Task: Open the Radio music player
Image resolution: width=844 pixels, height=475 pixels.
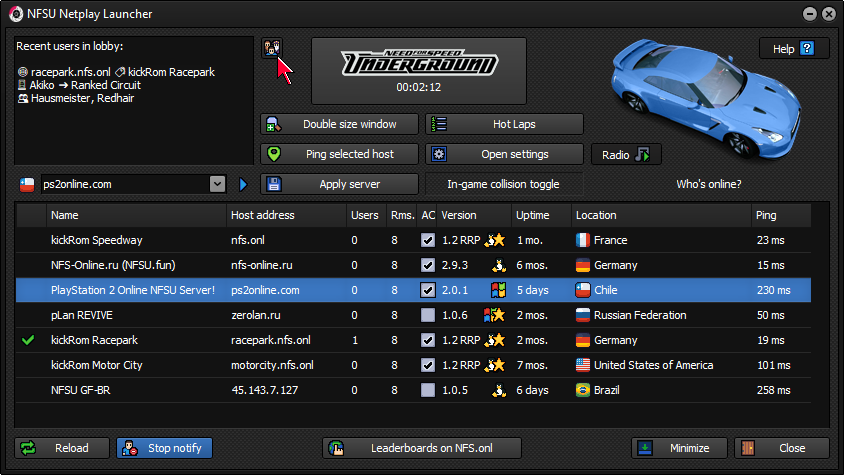Action: [626, 155]
